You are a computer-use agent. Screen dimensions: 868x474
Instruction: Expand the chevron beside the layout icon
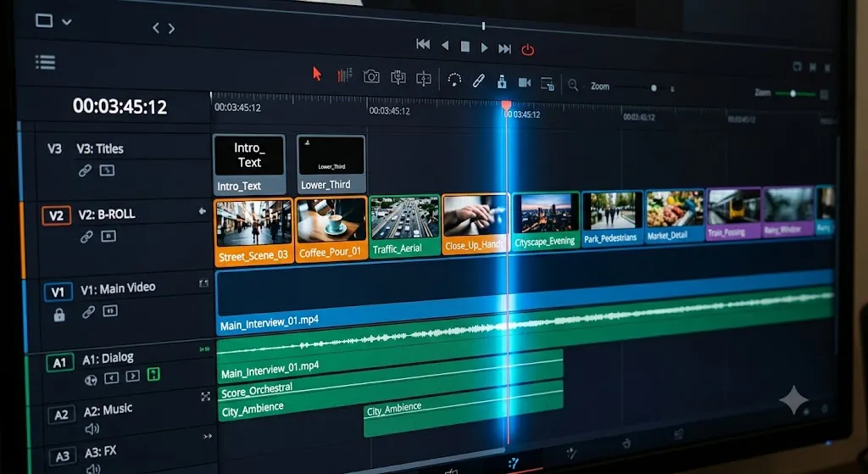tap(67, 22)
